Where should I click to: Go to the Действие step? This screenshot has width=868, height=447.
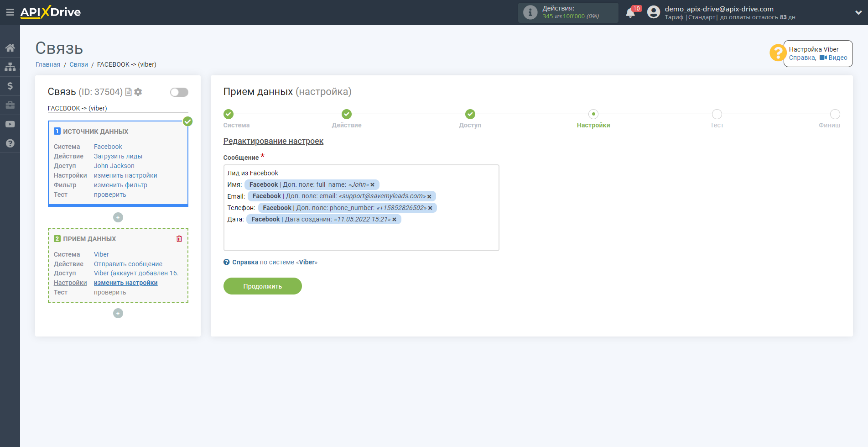(347, 114)
